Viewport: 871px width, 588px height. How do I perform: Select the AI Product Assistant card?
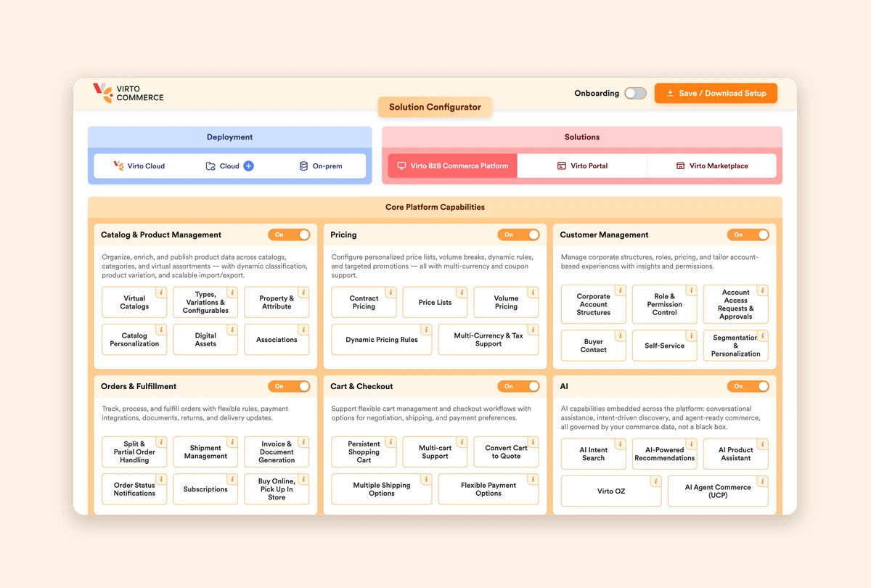pyautogui.click(x=735, y=454)
